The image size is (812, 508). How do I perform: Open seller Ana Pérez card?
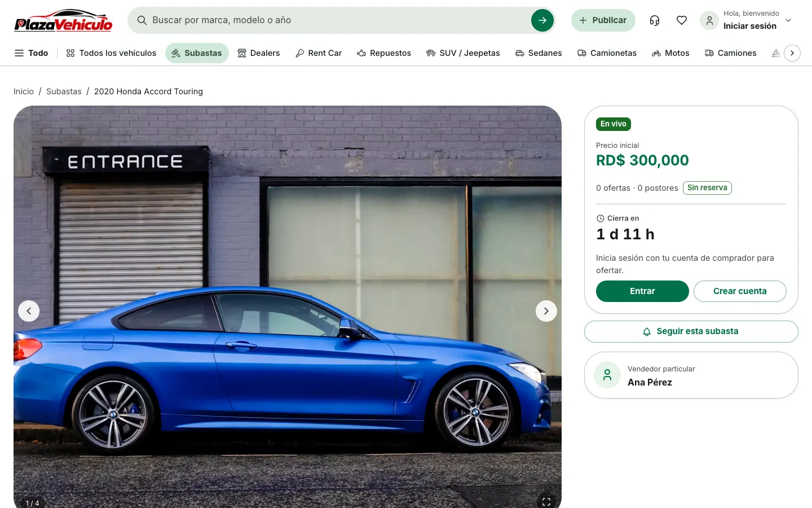click(691, 375)
